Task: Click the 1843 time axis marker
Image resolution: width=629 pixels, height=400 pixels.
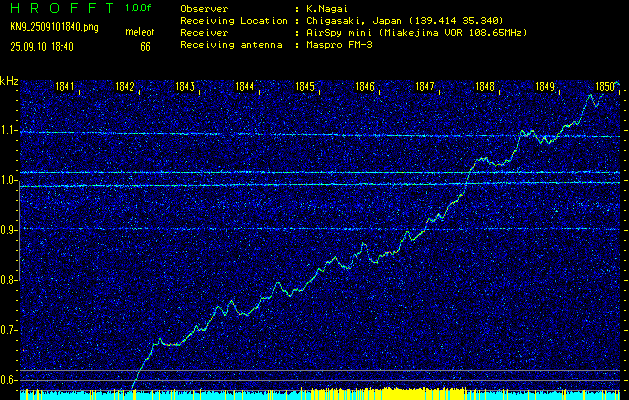Action: click(x=185, y=86)
